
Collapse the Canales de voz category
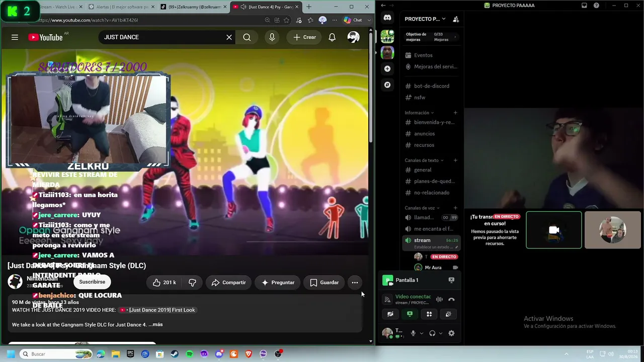[x=422, y=208]
